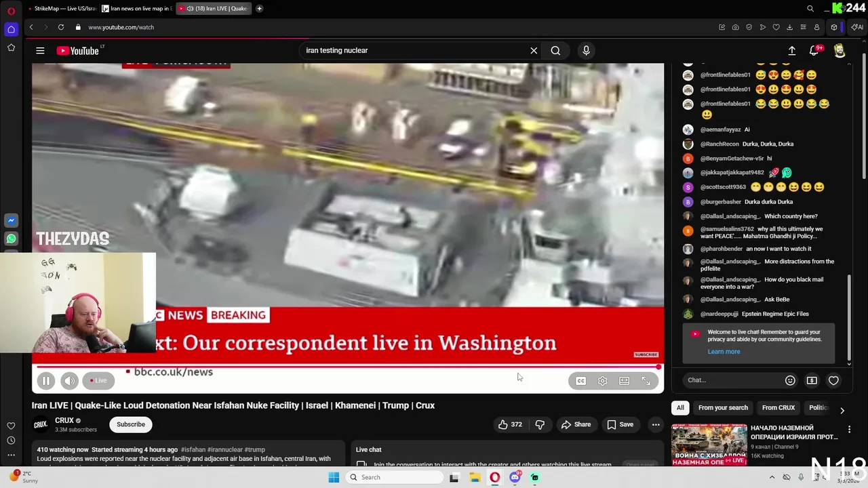The width and height of the screenshot is (868, 488).
Task: Open player settings gear
Action: tap(602, 381)
